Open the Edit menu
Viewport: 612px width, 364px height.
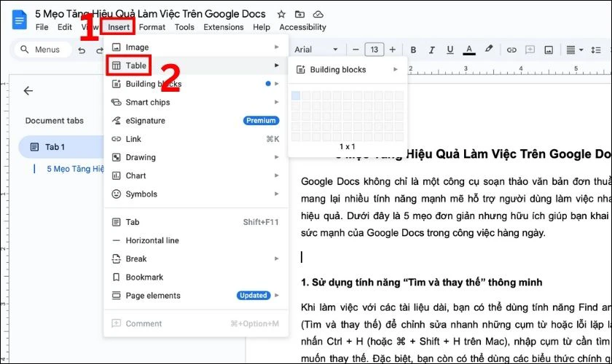64,27
